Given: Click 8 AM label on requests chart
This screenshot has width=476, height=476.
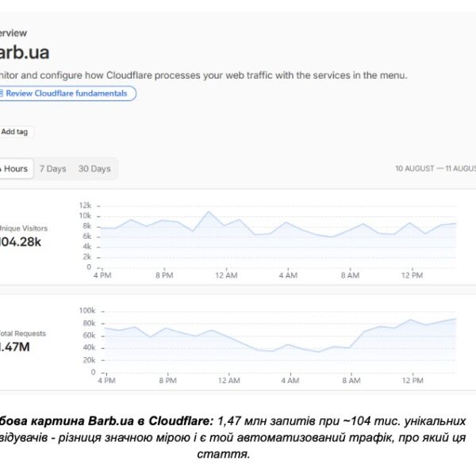Looking at the screenshot, I should pos(351,380).
